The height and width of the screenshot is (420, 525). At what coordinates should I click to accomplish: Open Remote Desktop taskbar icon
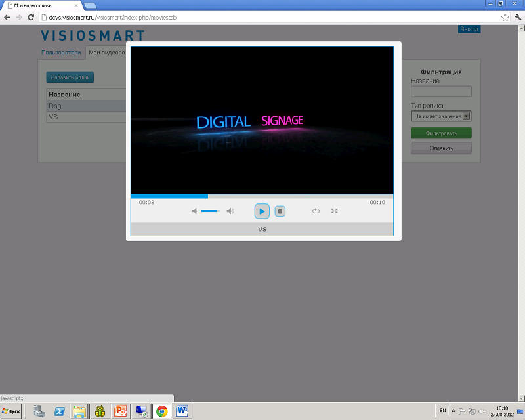click(141, 411)
